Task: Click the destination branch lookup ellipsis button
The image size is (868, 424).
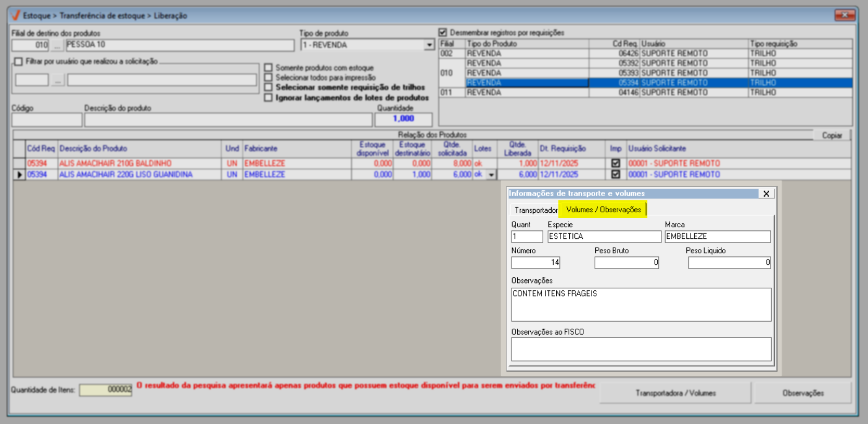Action: 57,45
